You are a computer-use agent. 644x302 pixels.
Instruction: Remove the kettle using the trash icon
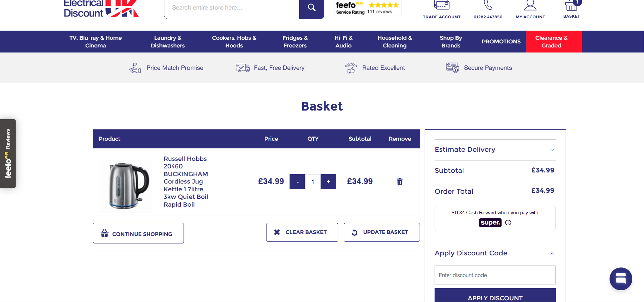[x=399, y=182]
